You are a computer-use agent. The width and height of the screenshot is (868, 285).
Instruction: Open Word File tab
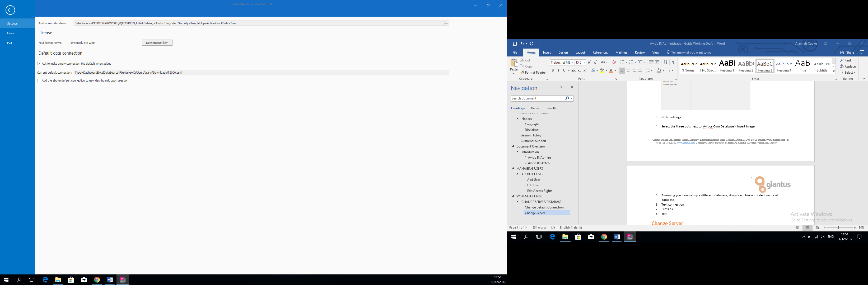point(515,53)
